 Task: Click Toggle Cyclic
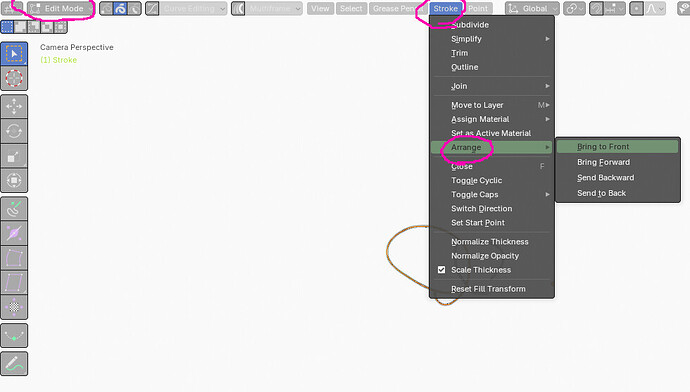(492, 180)
